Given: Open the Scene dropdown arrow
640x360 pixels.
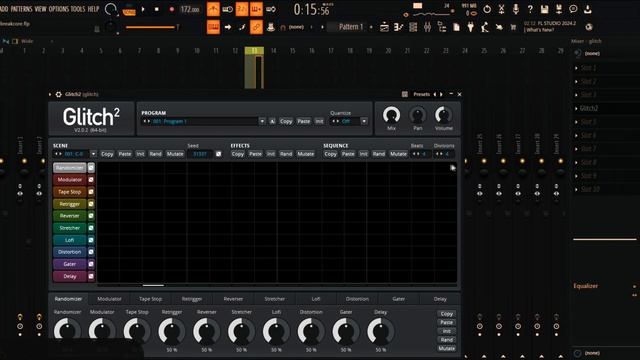Looking at the screenshot, I should 93,154.
